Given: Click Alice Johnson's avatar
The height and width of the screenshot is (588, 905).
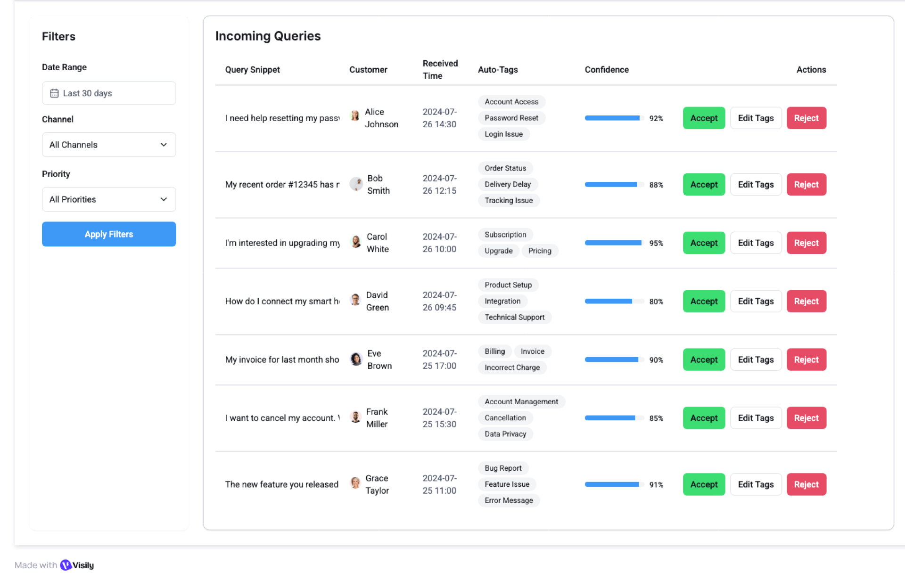Looking at the screenshot, I should click(355, 116).
